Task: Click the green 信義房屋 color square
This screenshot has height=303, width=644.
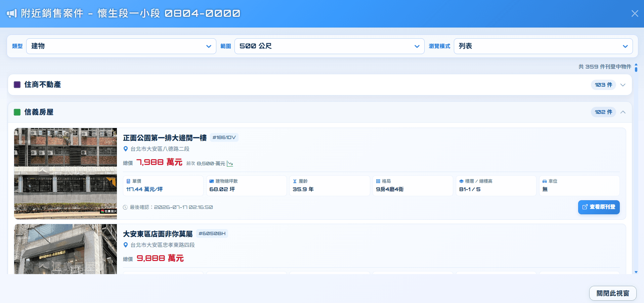Action: click(x=17, y=112)
